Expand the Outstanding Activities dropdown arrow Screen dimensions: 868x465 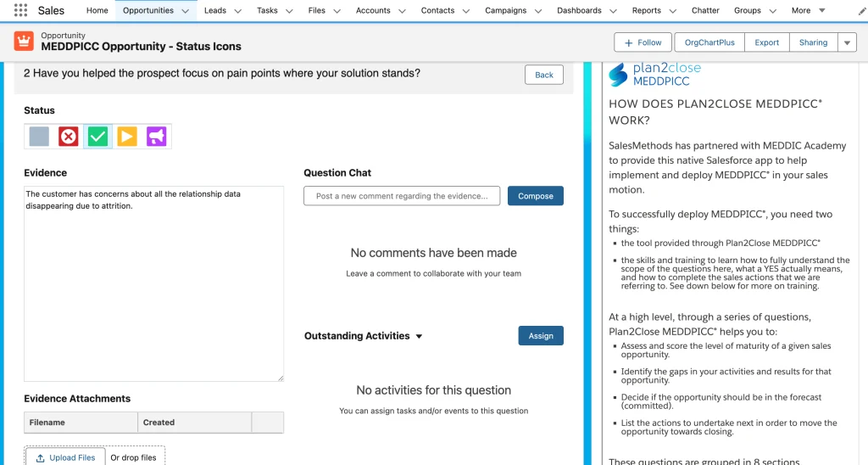click(x=419, y=337)
